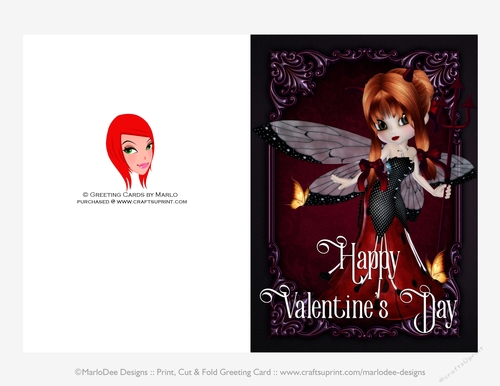Click the "Greeting Cards by Marlo" copyright text
The height and width of the screenshot is (386, 500).
tap(130, 194)
